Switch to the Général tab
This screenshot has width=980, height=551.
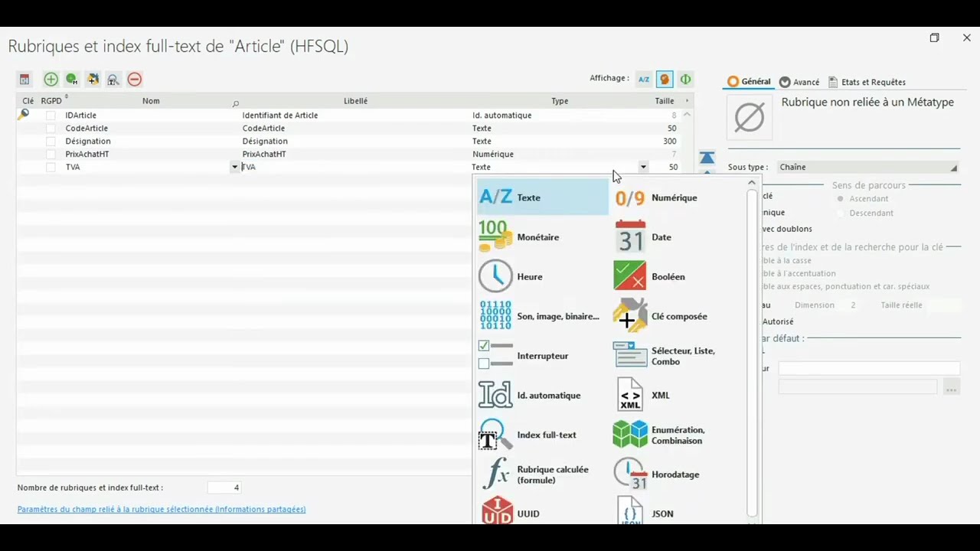coord(749,82)
